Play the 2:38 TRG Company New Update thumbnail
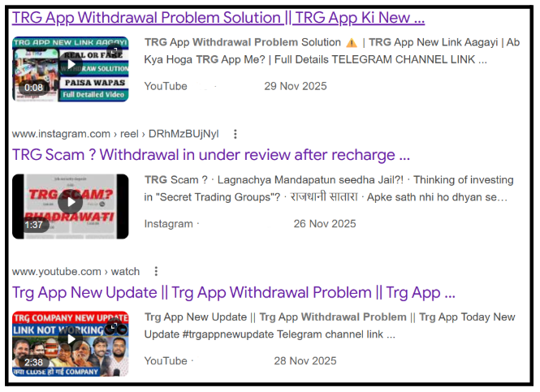This screenshot has height=392, width=540. pyautogui.click(x=71, y=344)
